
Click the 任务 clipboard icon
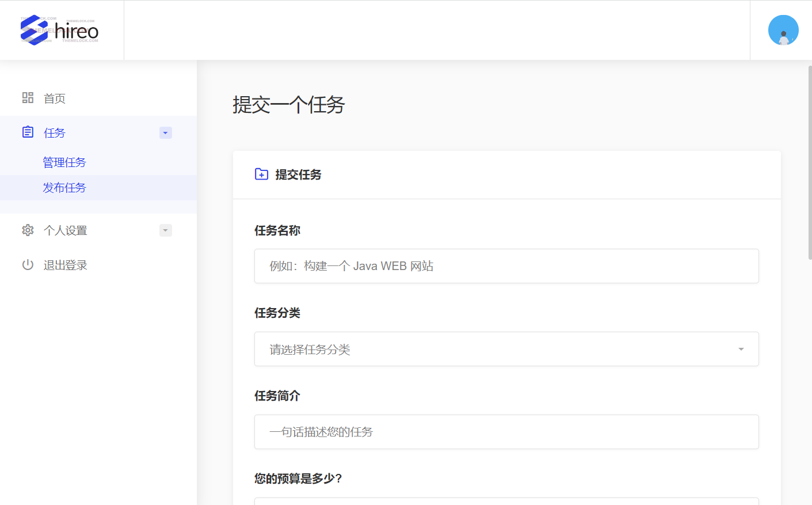[x=28, y=132]
